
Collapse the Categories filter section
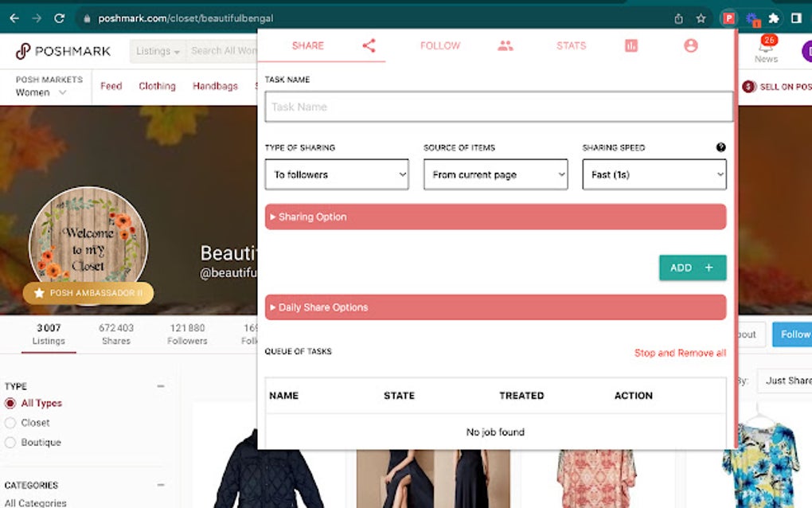tap(161, 485)
